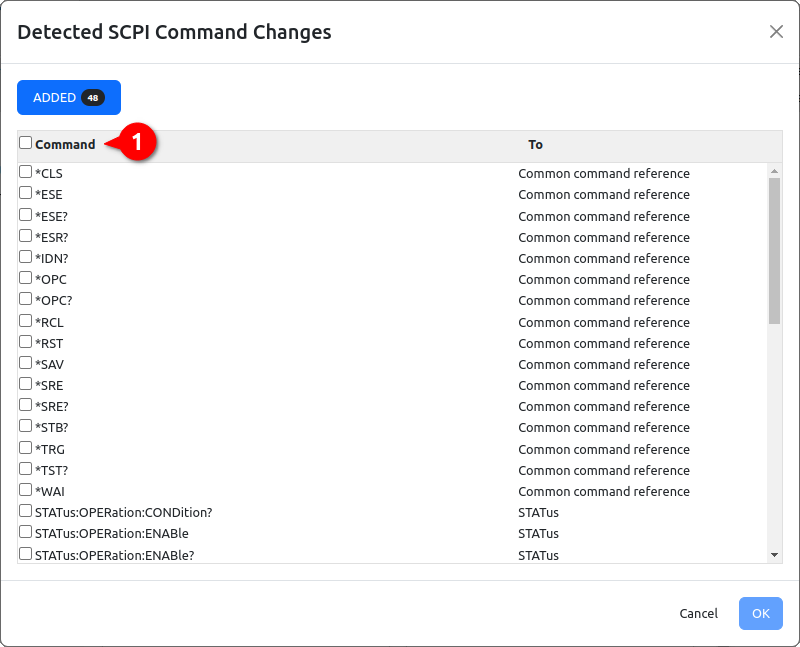Click the *ESR? command row text
Viewport: 800px width, 647px height.
point(52,238)
